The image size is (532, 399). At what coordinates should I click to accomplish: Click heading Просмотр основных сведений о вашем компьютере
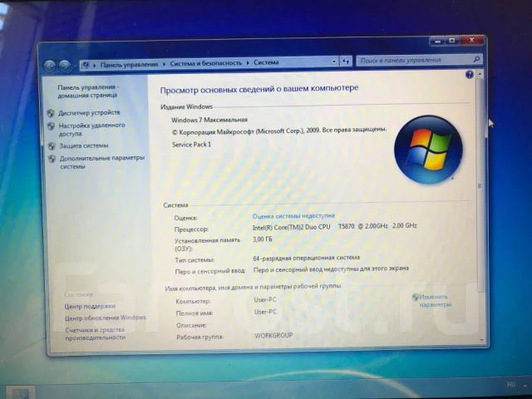[x=259, y=89]
